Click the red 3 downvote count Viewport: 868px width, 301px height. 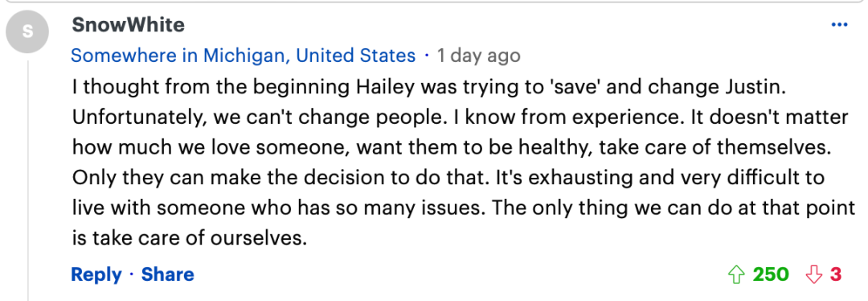pos(836,274)
